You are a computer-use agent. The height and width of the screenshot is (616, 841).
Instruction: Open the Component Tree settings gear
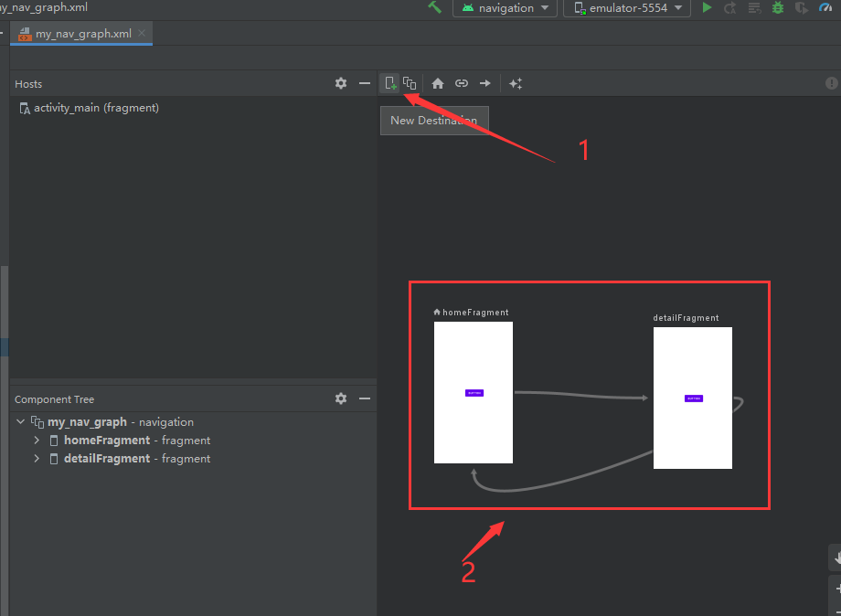pos(341,398)
